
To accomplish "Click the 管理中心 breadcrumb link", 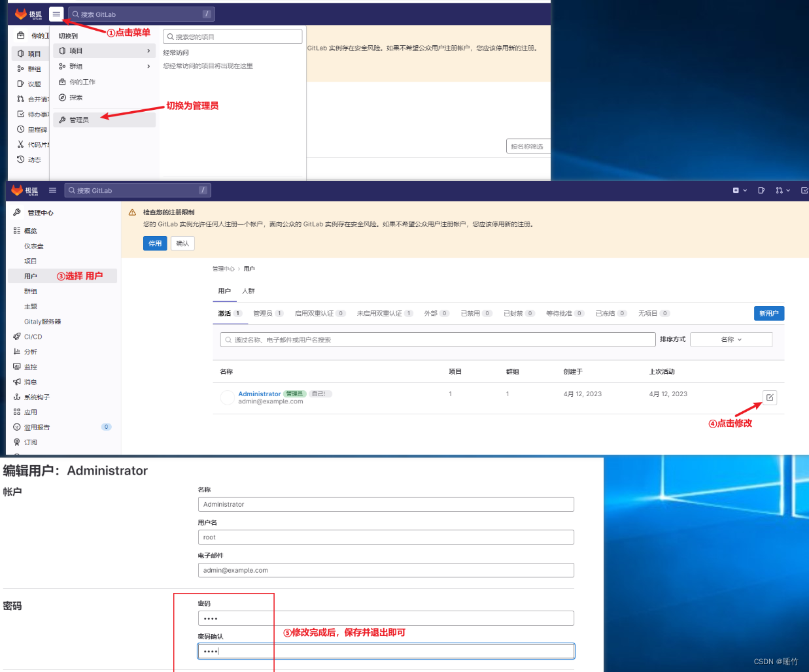I will [x=223, y=269].
